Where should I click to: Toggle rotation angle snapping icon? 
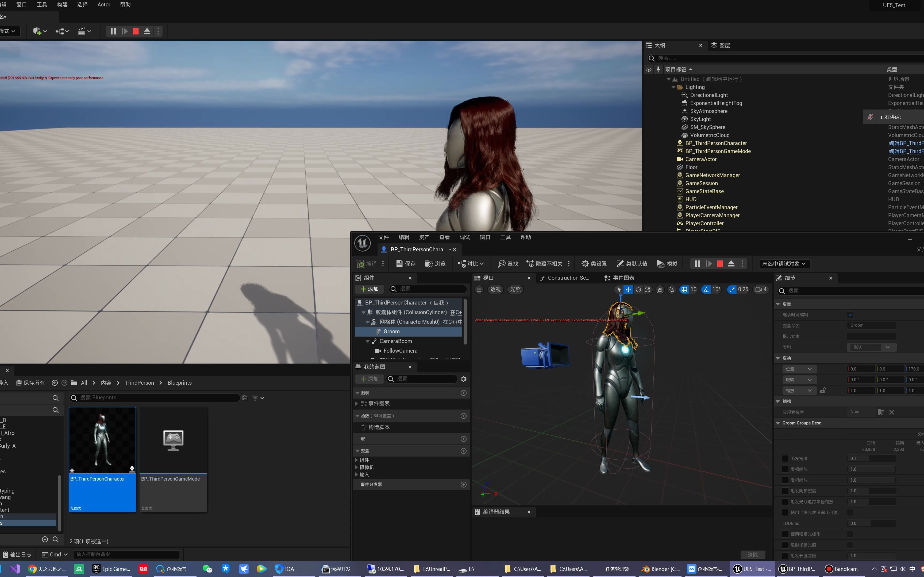coord(706,290)
